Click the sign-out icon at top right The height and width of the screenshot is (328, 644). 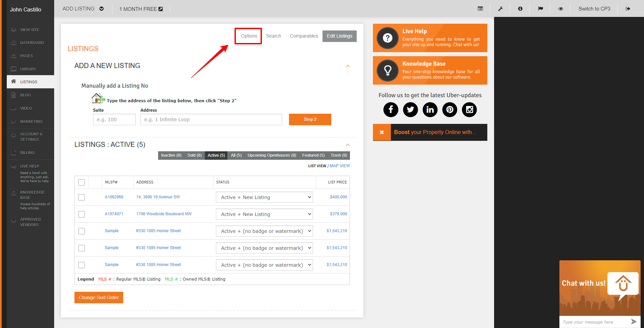(x=628, y=9)
